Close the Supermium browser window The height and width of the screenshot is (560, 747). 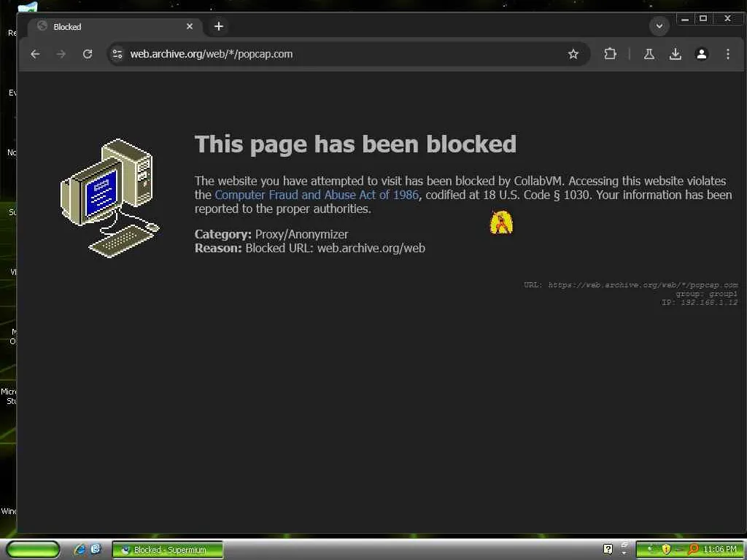pos(727,18)
